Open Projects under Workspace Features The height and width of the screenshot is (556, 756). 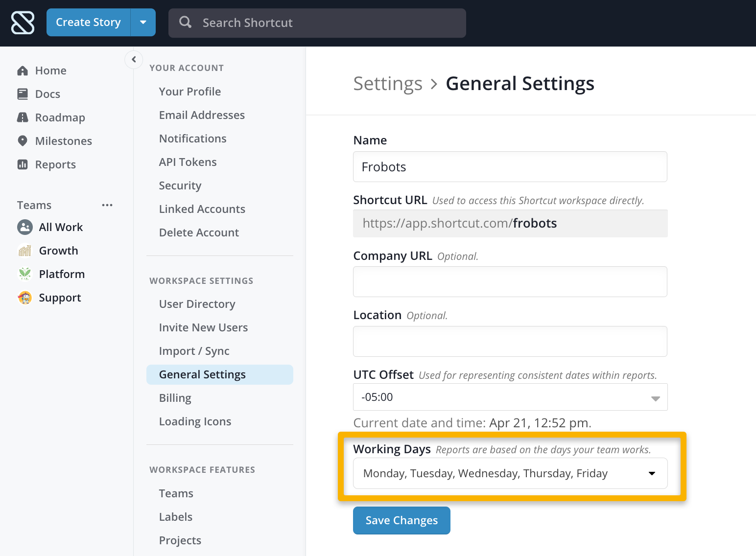click(x=180, y=540)
